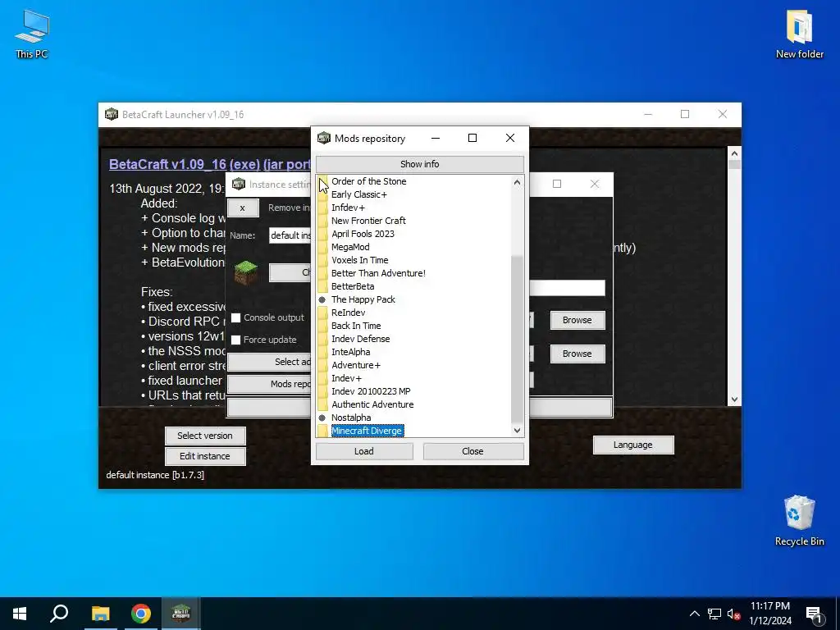The width and height of the screenshot is (840, 630).
Task: Open Windows Start menu
Action: coord(20,614)
